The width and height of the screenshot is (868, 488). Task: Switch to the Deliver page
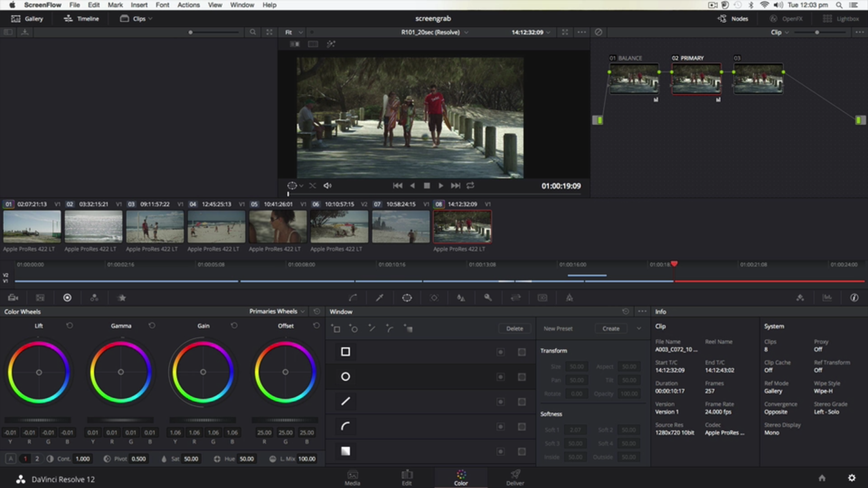[515, 477]
